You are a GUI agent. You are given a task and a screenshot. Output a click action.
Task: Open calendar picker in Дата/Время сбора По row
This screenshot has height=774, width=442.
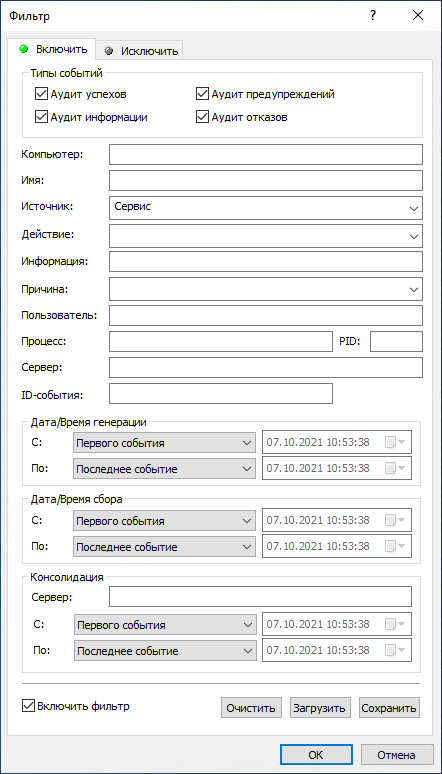[x=397, y=546]
